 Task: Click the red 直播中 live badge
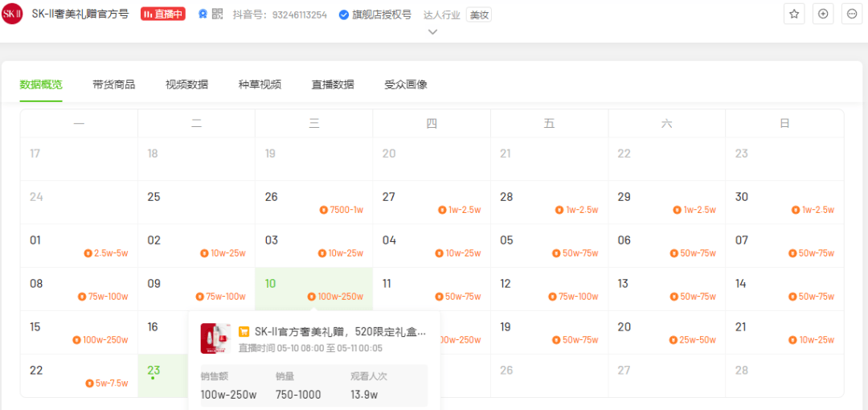(x=163, y=14)
